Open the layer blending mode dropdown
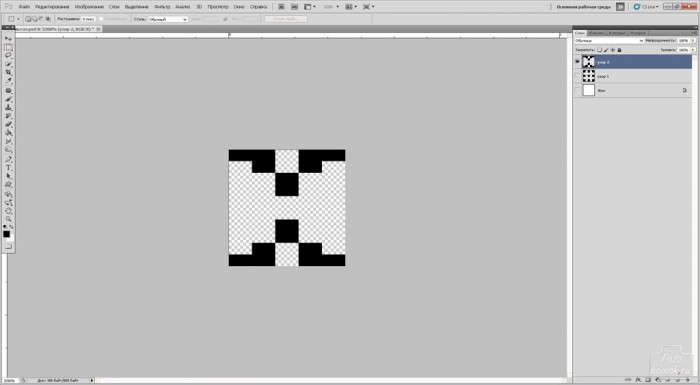 (x=609, y=41)
